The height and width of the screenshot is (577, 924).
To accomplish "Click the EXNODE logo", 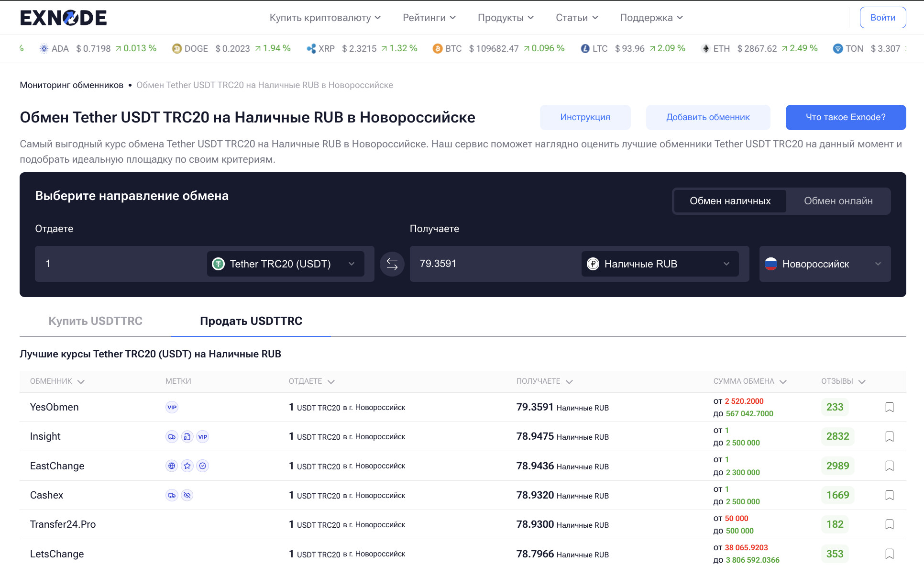I will 63,18.
